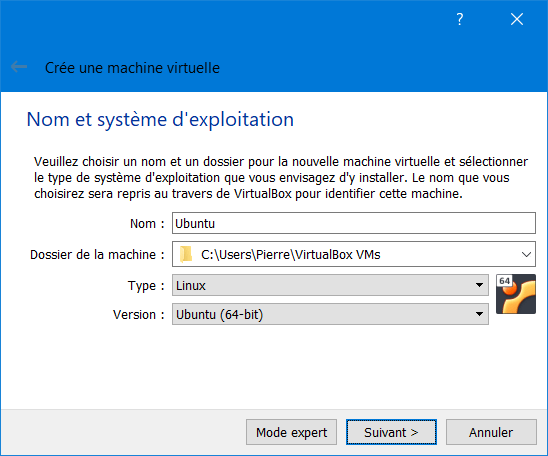The width and height of the screenshot is (548, 456).
Task: Click the Nom label
Action: pos(147,223)
